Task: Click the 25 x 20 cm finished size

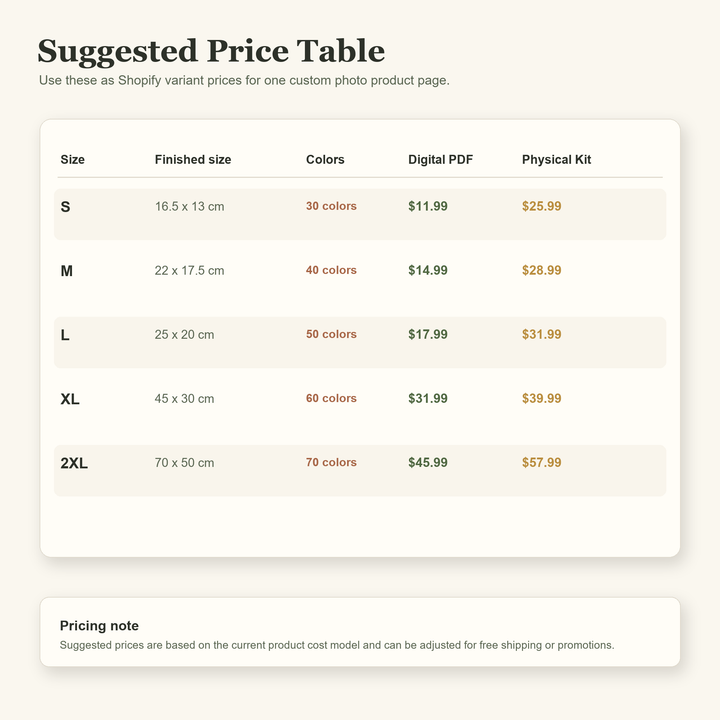Action: [184, 335]
